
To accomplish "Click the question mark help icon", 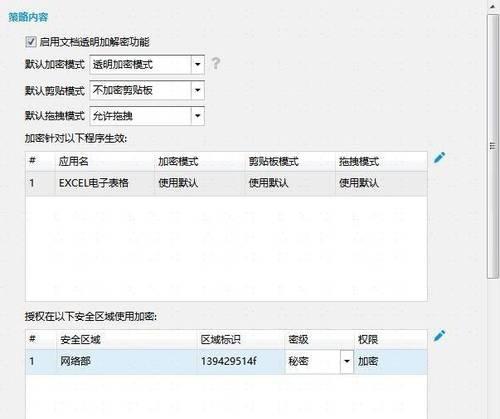I will [216, 63].
